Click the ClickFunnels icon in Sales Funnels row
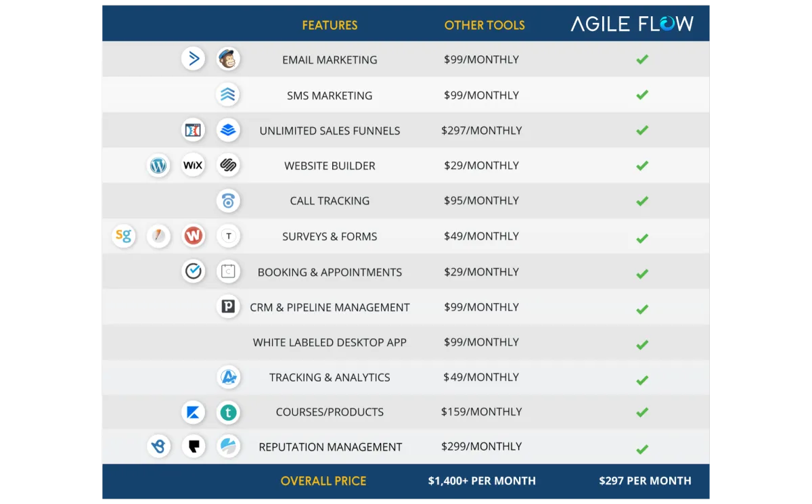The height and width of the screenshot is (504, 812). (194, 130)
